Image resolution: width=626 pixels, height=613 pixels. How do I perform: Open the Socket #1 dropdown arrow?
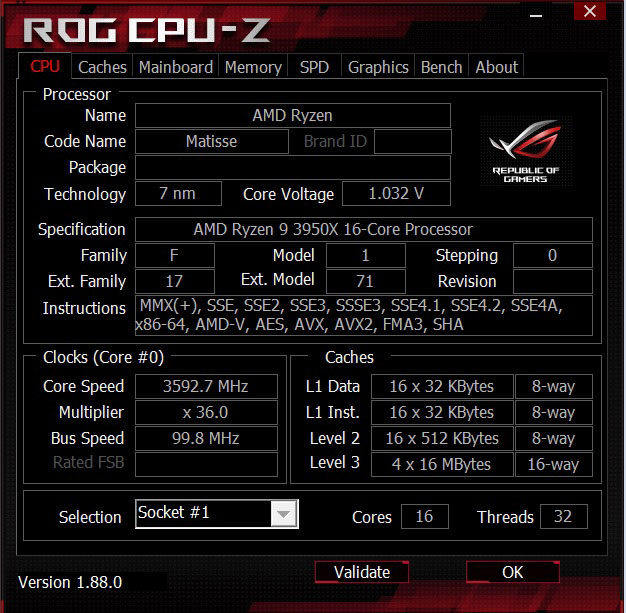(283, 514)
